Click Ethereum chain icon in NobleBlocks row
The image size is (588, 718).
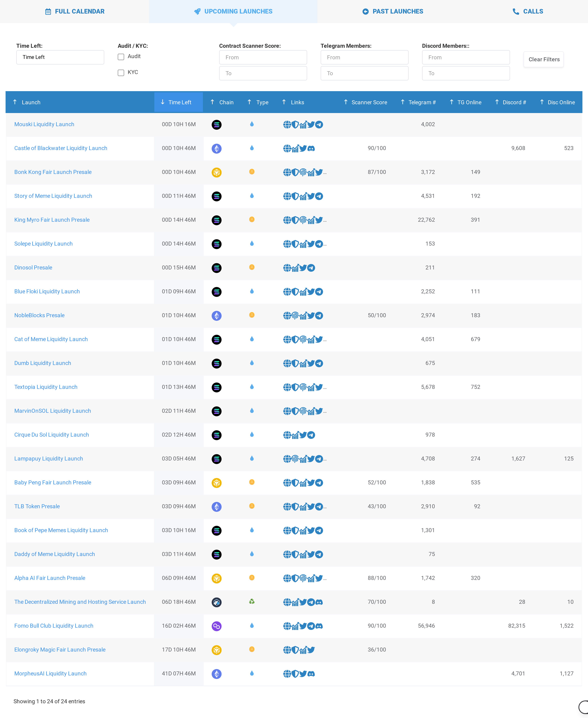point(216,316)
